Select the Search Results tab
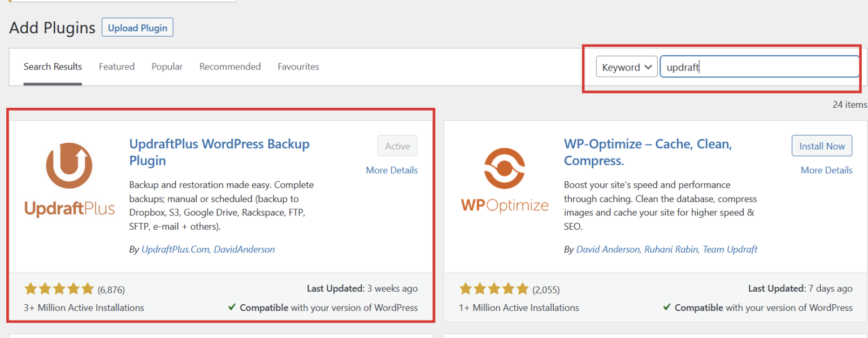The width and height of the screenshot is (868, 338). 53,67
